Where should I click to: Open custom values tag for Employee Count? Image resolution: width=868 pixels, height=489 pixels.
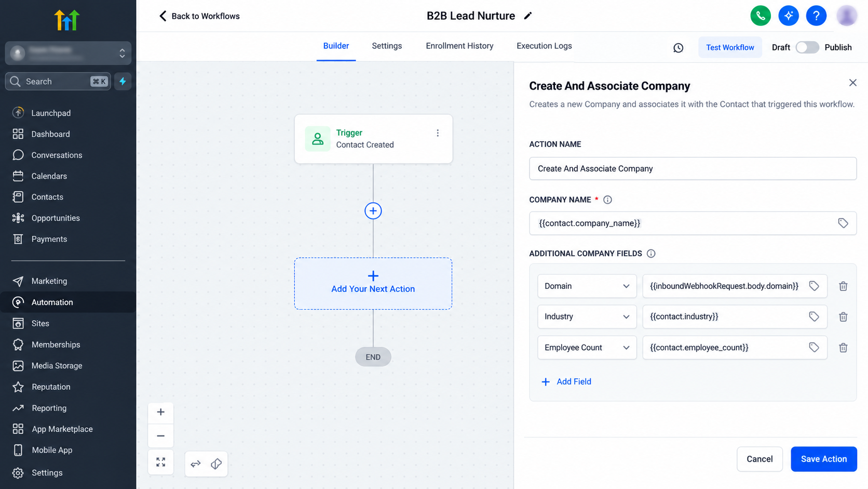(814, 347)
